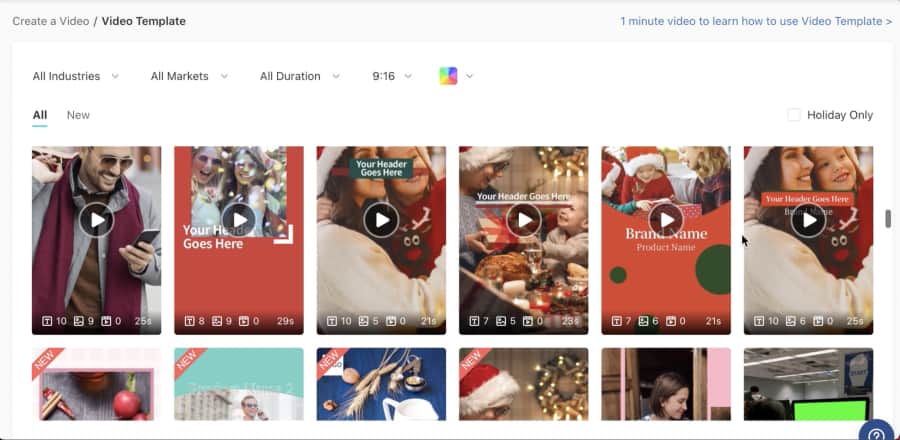Screen dimensions: 900x440
Task: Expand the All Duration filter
Action: [299, 76]
